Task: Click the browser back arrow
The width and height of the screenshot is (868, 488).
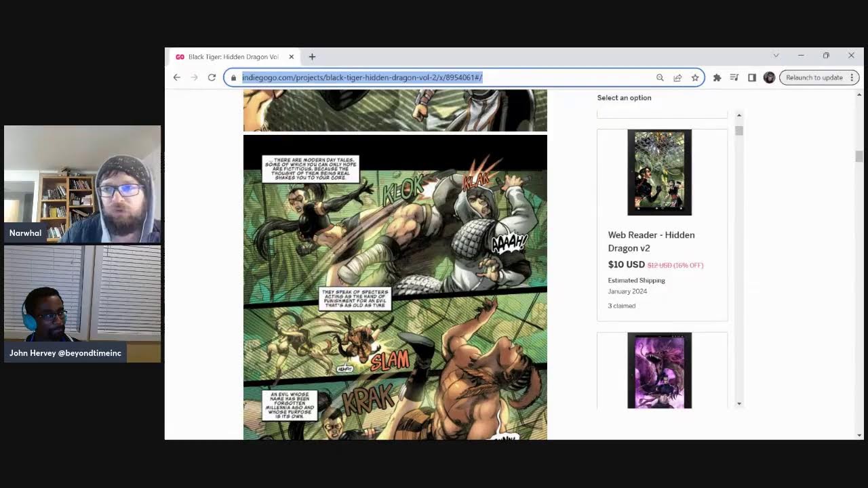Action: tap(177, 77)
